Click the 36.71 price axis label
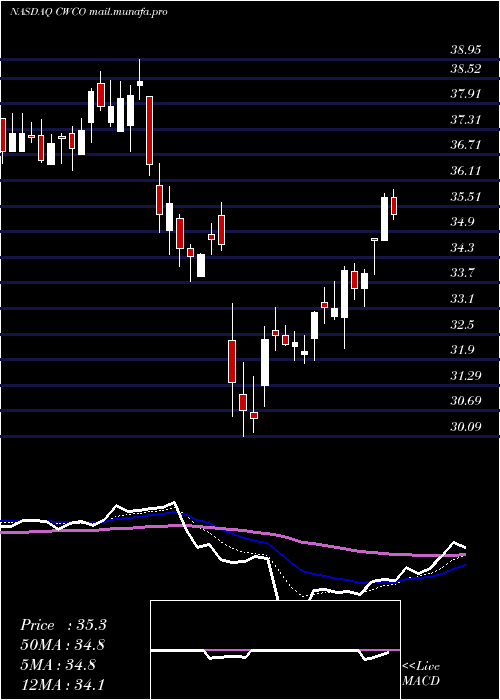Image resolution: width=500 pixels, height=700 pixels. point(465,145)
